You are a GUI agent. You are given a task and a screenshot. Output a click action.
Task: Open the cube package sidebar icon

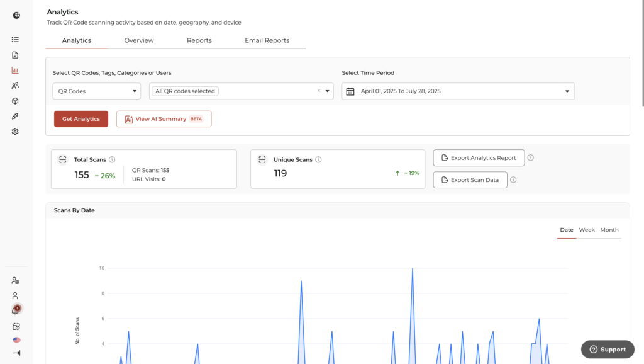coord(15,101)
